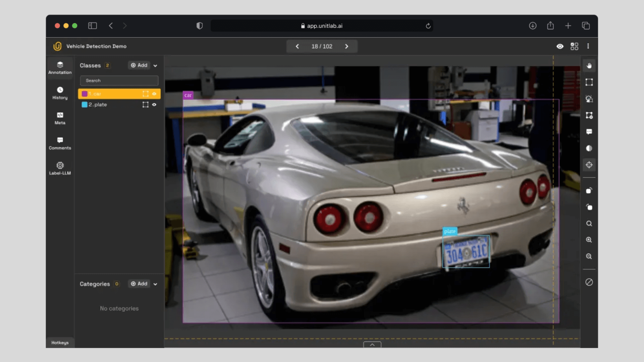The image size is (644, 362).
Task: Click the Add button for Categories
Action: pyautogui.click(x=139, y=284)
